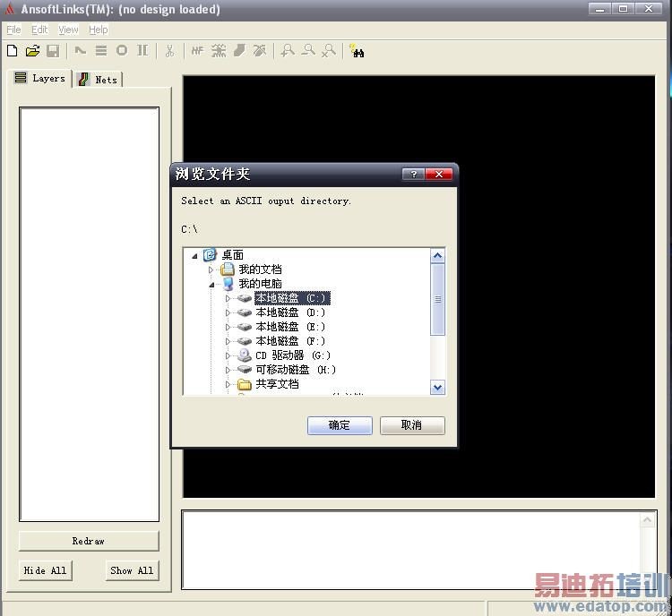Expand the 本地磁盘 (D:) drive node

pos(228,312)
